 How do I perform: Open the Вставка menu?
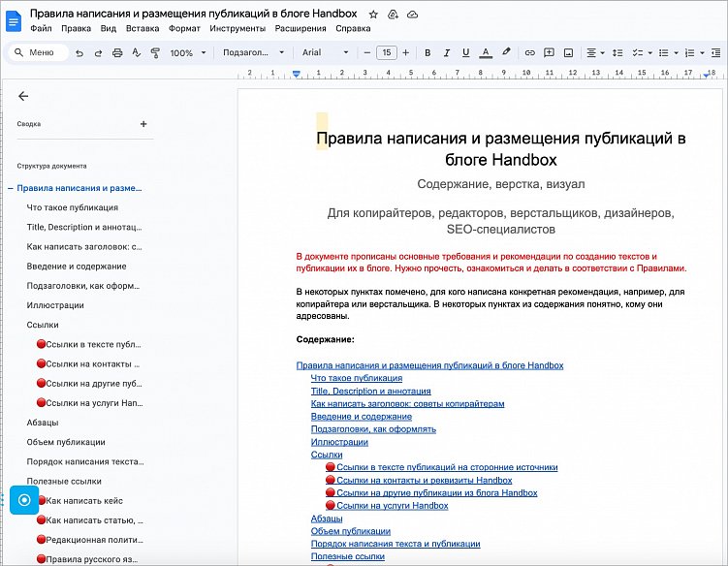tap(142, 28)
